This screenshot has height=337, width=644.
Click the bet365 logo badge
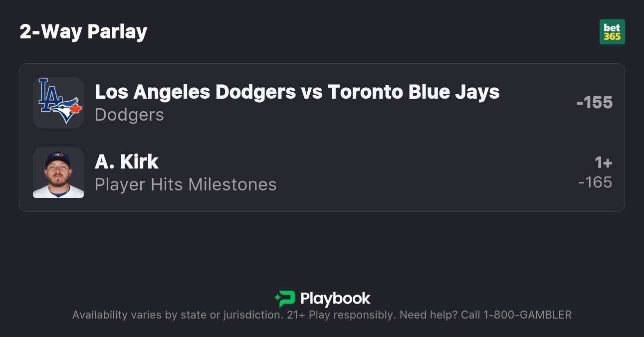(612, 32)
